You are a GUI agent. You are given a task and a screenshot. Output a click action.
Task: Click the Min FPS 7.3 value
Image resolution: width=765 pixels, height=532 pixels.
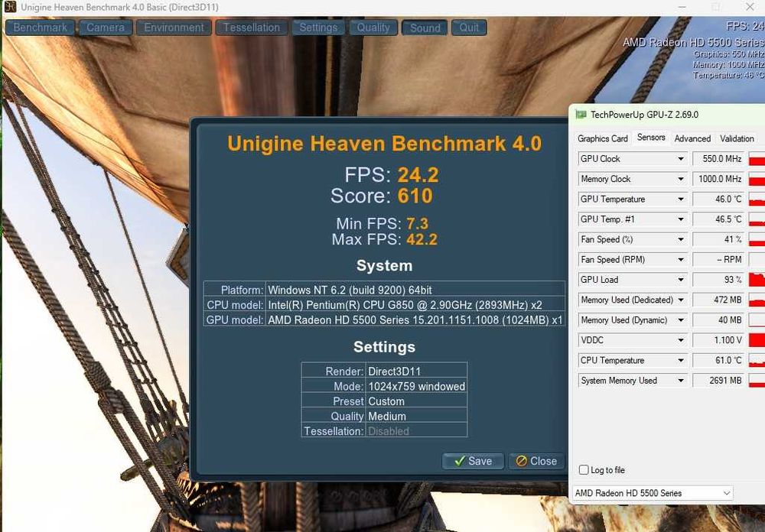417,224
